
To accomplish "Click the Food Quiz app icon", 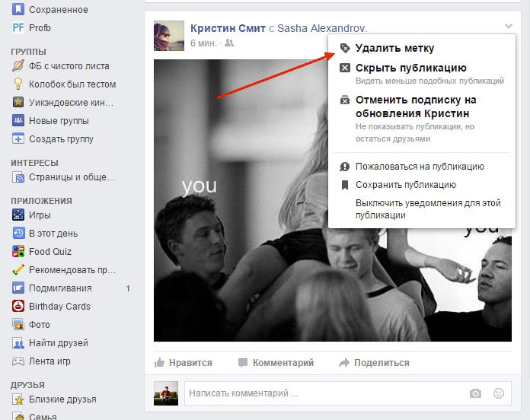I will [18, 252].
